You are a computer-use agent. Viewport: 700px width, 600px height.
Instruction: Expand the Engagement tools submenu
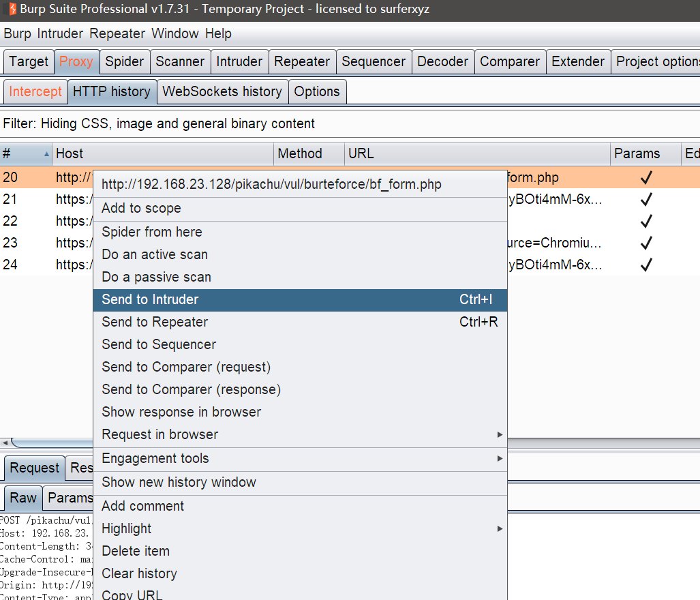300,458
